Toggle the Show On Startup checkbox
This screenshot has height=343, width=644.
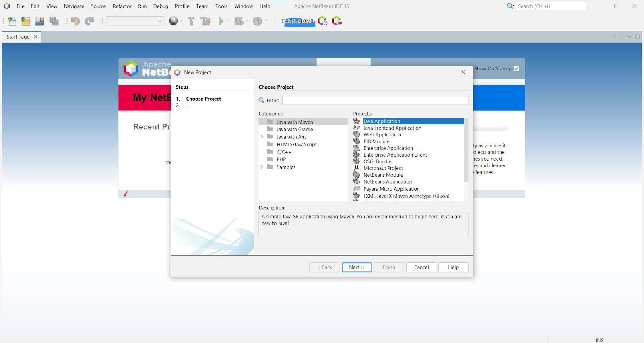pos(516,69)
